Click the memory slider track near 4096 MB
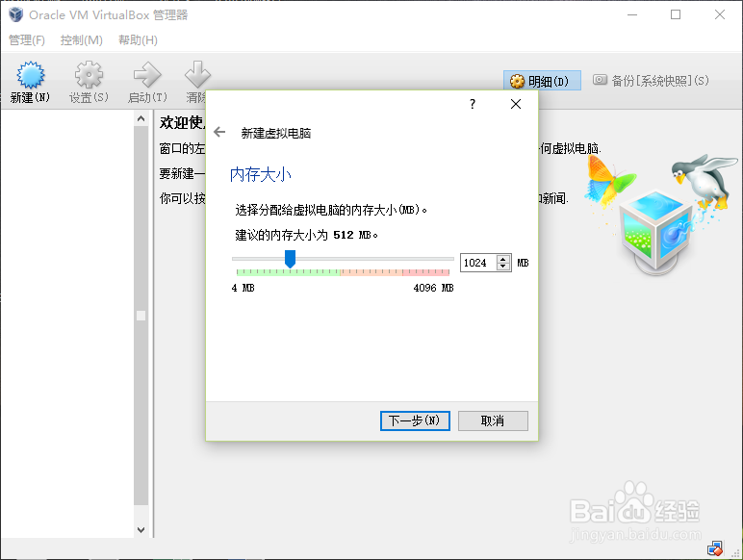Screen dimensions: 743x560 tap(448, 259)
